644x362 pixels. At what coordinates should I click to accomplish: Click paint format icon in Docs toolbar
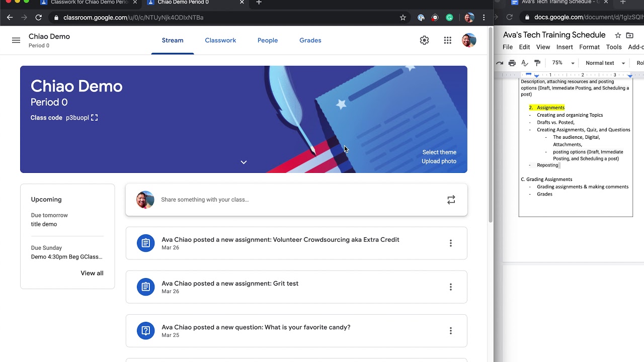click(x=537, y=63)
